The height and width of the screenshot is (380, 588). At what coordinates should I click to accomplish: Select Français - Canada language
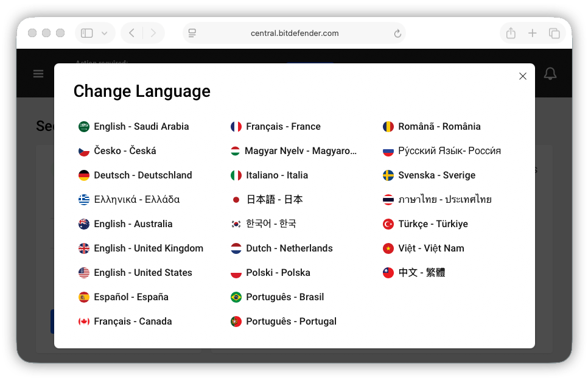[125, 322]
